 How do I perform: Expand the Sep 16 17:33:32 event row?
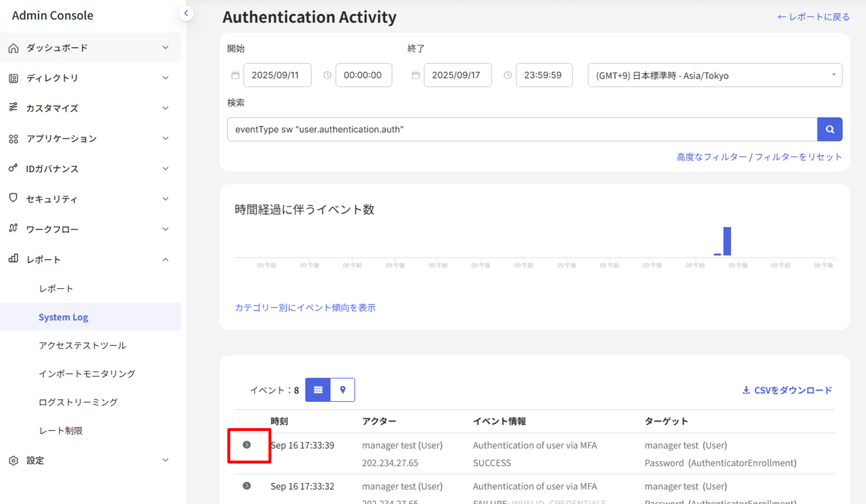246,485
